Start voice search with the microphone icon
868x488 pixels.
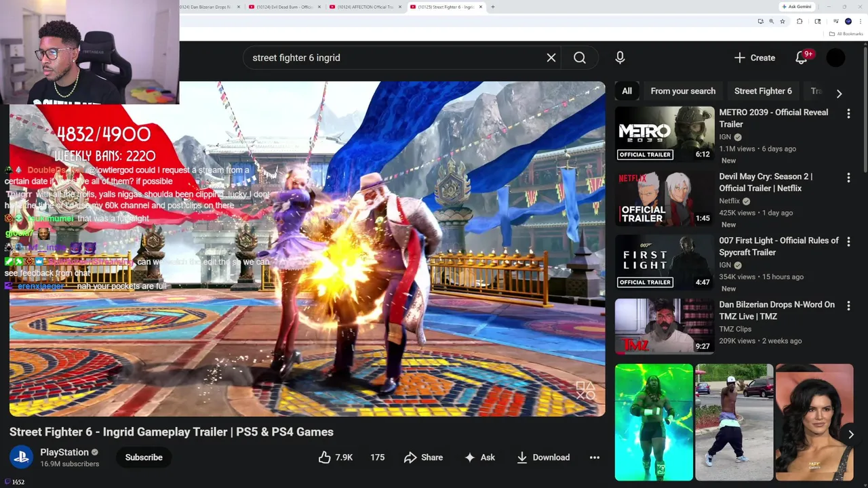coord(620,58)
